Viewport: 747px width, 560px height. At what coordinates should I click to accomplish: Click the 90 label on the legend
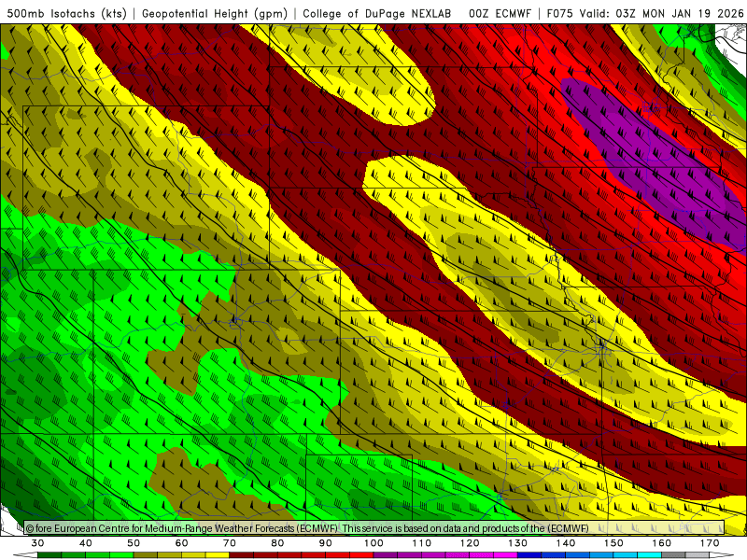[x=326, y=543]
